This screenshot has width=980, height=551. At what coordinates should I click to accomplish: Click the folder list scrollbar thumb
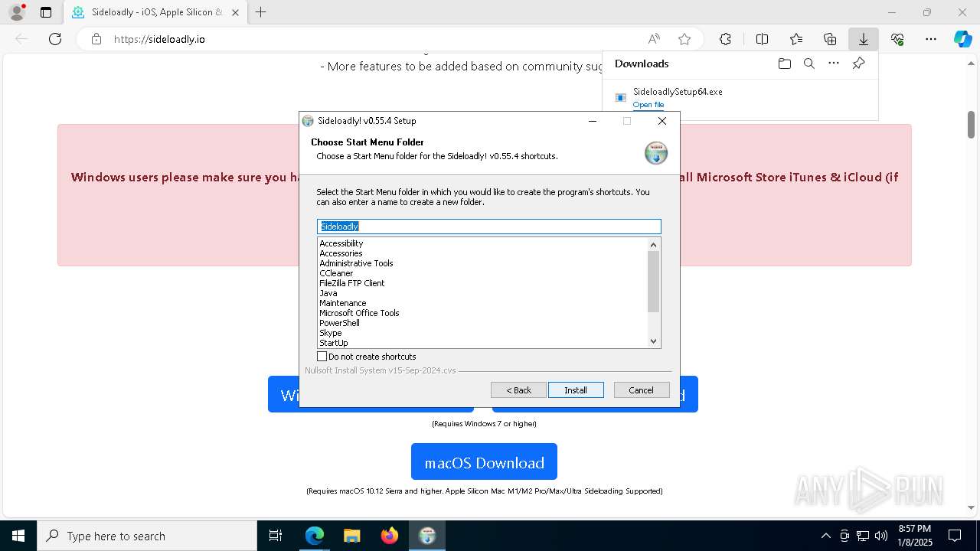point(653,282)
